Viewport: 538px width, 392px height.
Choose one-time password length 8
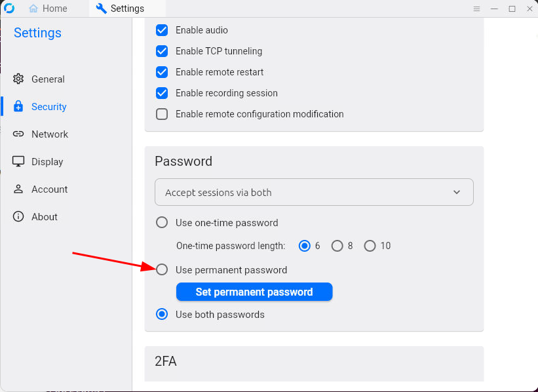pyautogui.click(x=337, y=246)
